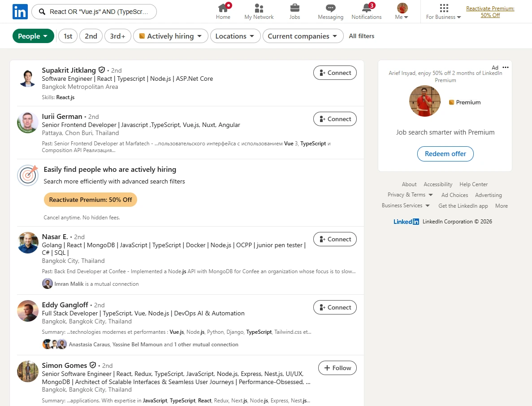This screenshot has height=406, width=532.
Task: Click the Redeem offer button
Action: coord(445,154)
